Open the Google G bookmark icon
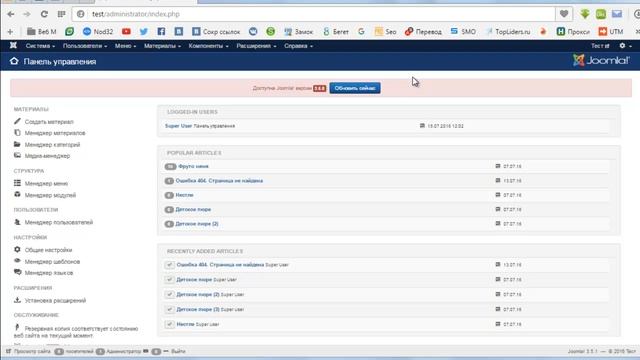This screenshot has width=640, height=360. pos(361,31)
